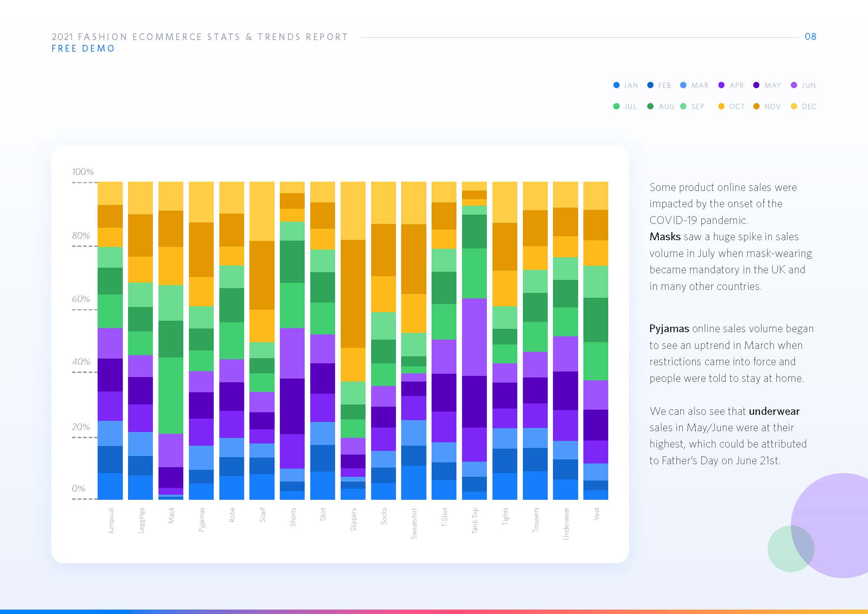Click the NOV legend color dot
Image resolution: width=868 pixels, height=614 pixels.
point(756,106)
